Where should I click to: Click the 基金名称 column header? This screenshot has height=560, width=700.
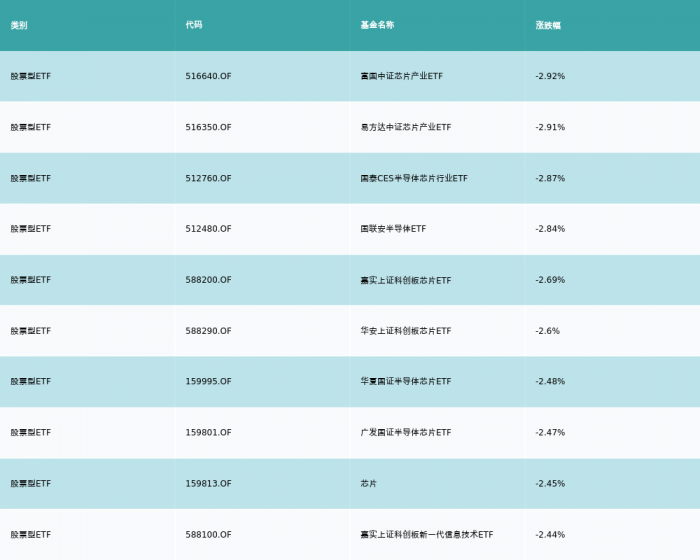(377, 25)
